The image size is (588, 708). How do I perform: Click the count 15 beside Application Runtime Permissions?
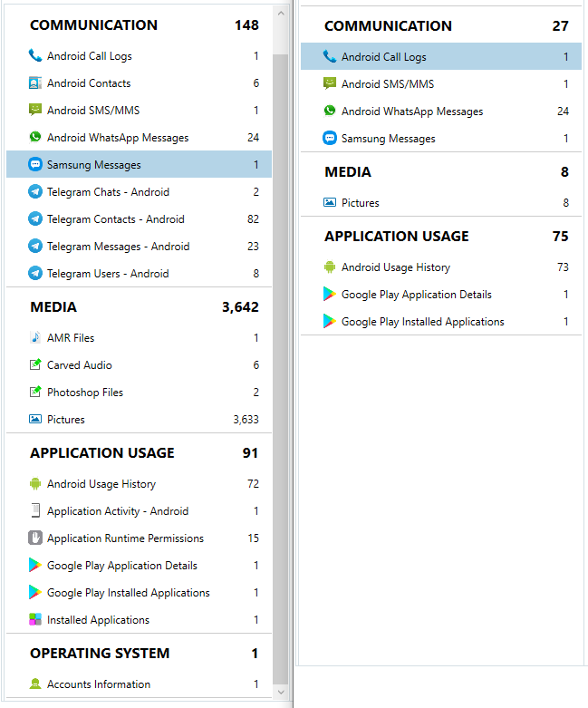(253, 538)
